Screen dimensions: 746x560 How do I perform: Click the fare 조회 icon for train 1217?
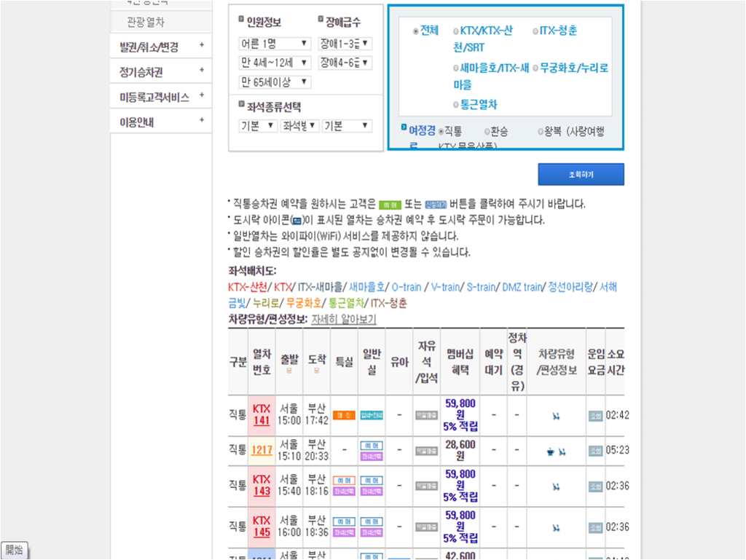click(x=595, y=451)
